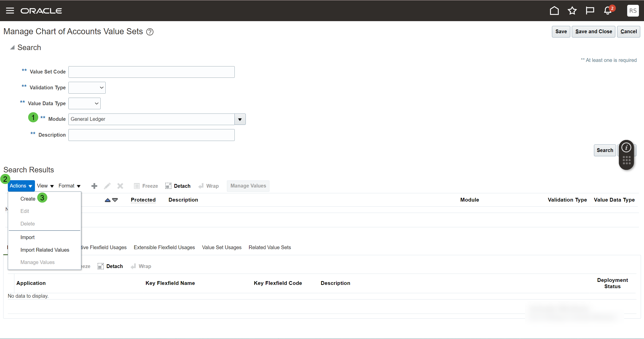Sort ascending with up triangle

pos(108,200)
